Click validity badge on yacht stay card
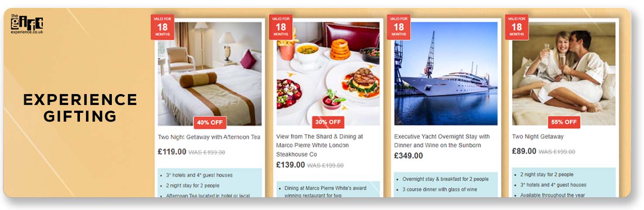644x210 pixels. click(398, 27)
